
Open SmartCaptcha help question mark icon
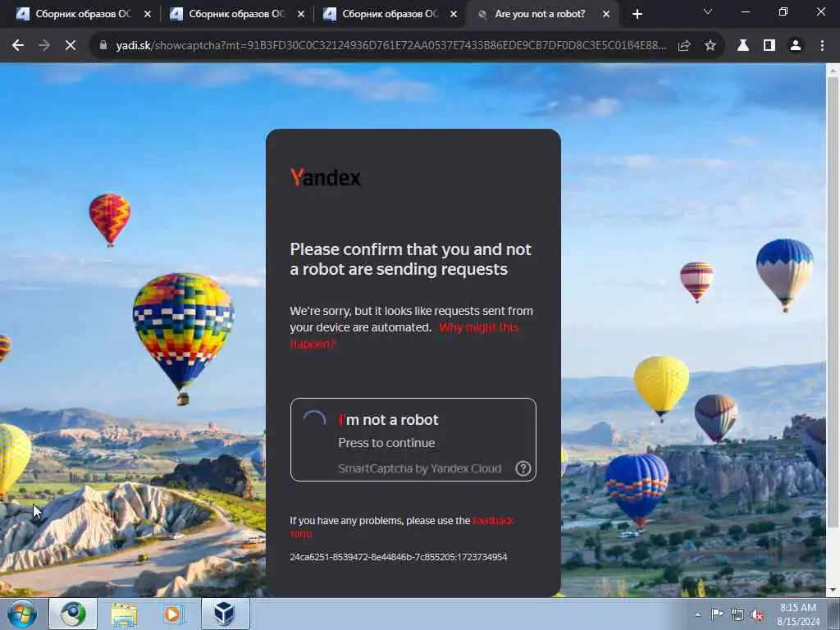tap(523, 468)
